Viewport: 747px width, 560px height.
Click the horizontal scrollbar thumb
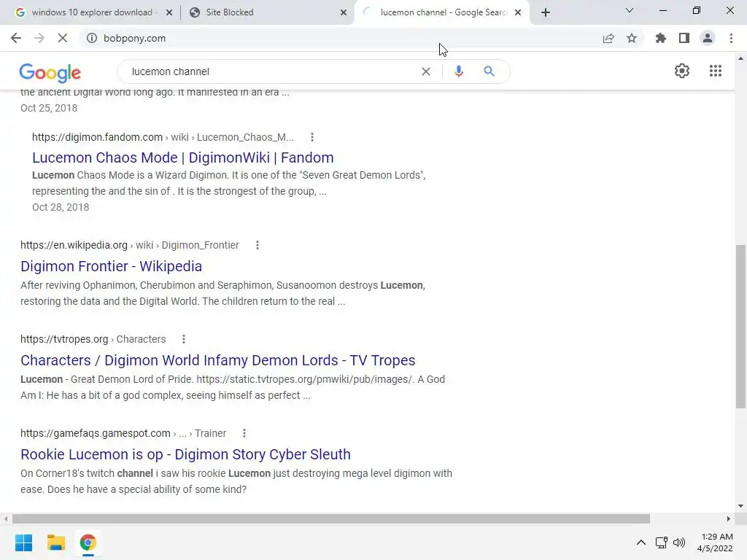coord(330,518)
